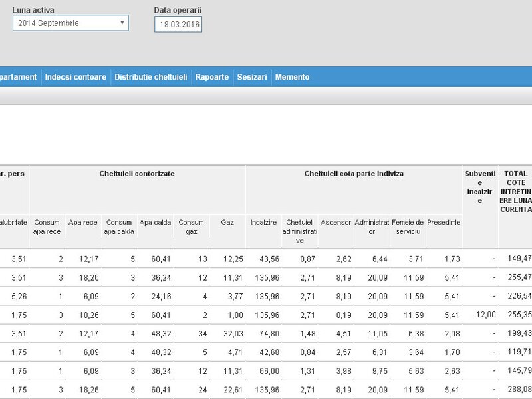The image size is (532, 399).
Task: Click the total value 288,08
Action: pos(519,389)
